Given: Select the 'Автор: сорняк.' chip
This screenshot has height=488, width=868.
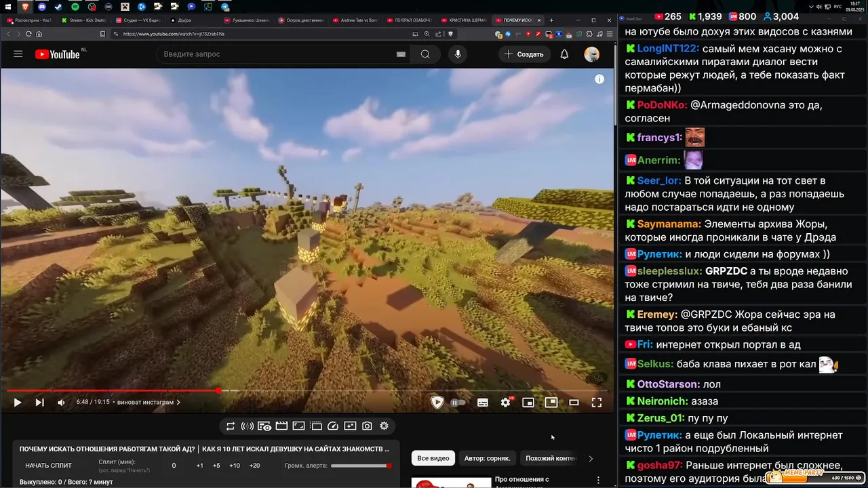Looking at the screenshot, I should click(x=487, y=458).
